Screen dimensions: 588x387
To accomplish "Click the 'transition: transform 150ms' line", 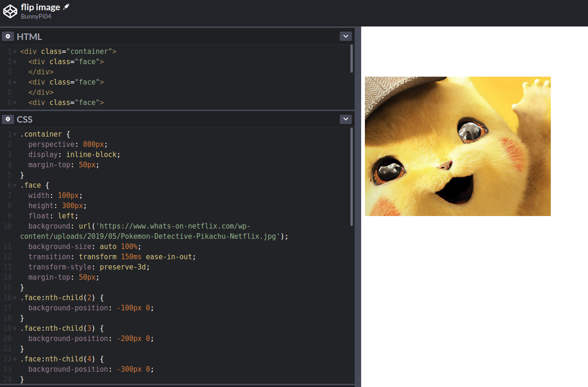I will click(x=112, y=257).
